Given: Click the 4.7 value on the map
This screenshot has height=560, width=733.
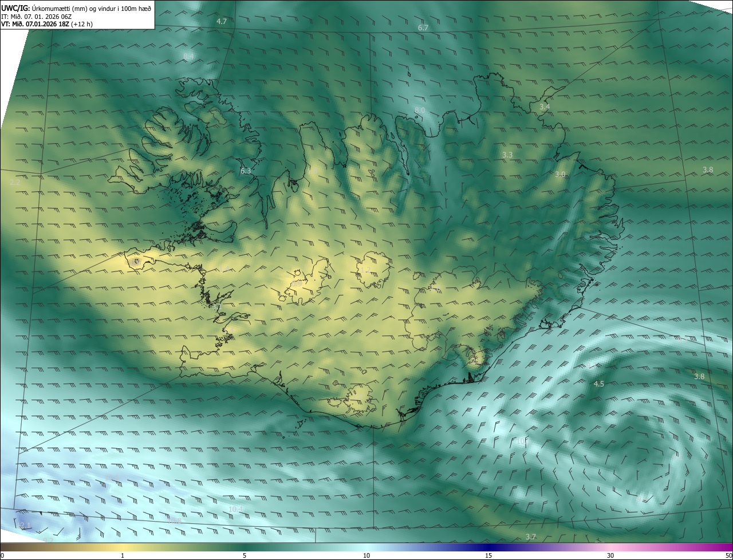Looking at the screenshot, I should 222,21.
